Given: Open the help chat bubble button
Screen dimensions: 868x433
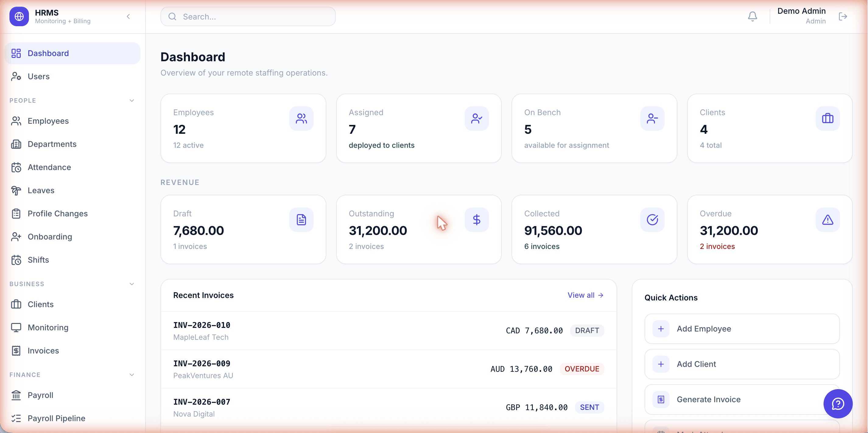Looking at the screenshot, I should tap(838, 404).
